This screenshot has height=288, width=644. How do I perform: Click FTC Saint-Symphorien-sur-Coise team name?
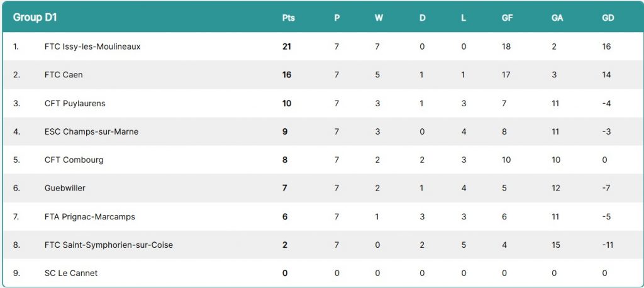[x=108, y=245]
